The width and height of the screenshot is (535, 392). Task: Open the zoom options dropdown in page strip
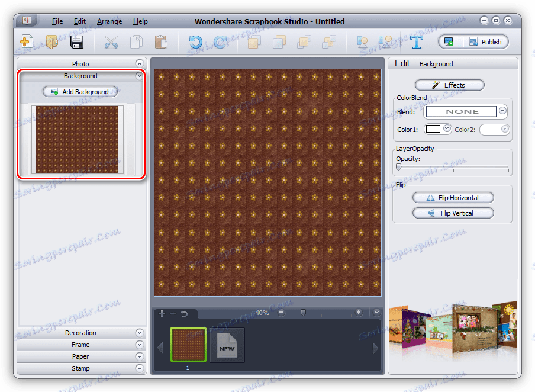pyautogui.click(x=376, y=313)
